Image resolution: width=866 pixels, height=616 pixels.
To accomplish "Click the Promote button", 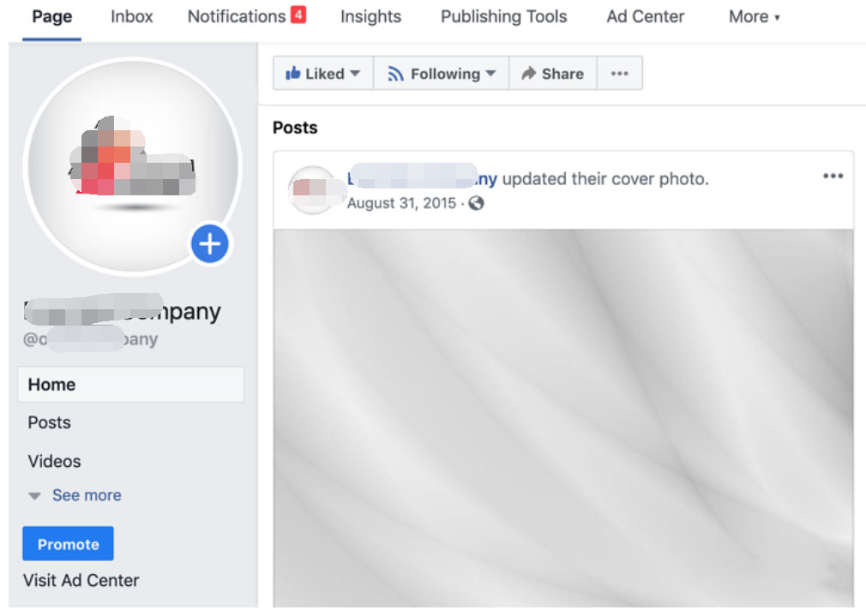I will [68, 543].
